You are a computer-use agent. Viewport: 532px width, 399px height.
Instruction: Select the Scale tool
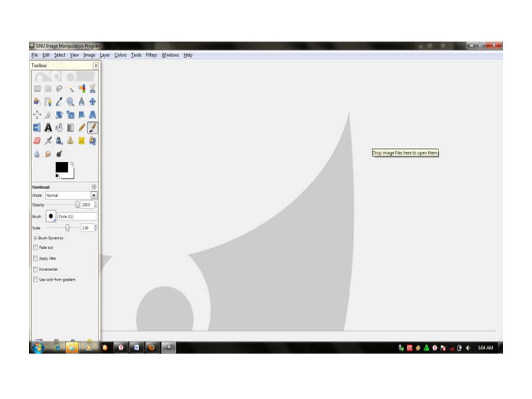[70, 115]
